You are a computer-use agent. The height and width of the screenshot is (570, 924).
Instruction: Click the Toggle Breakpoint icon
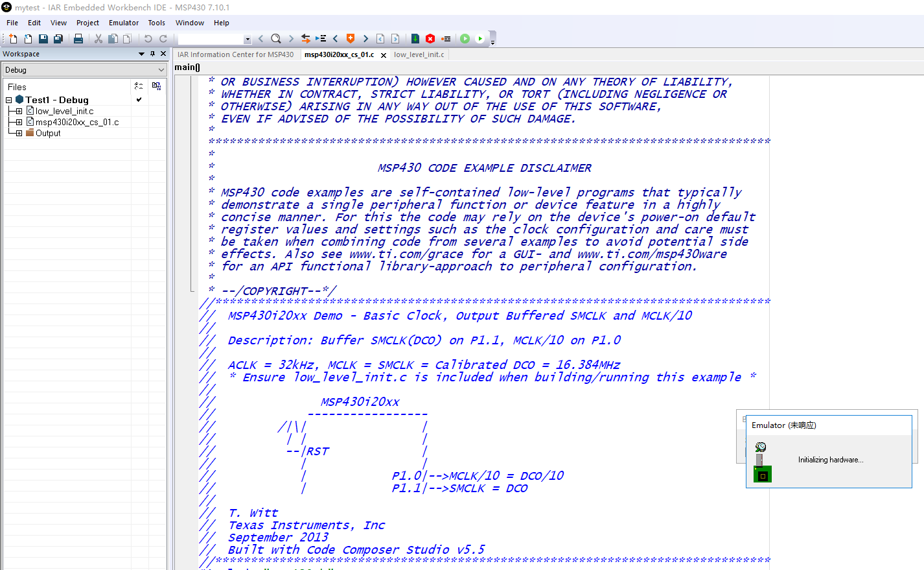click(446, 39)
